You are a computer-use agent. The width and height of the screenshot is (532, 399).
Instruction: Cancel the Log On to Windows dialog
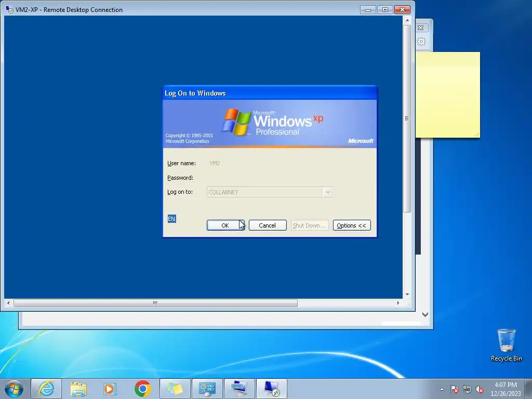pos(268,225)
